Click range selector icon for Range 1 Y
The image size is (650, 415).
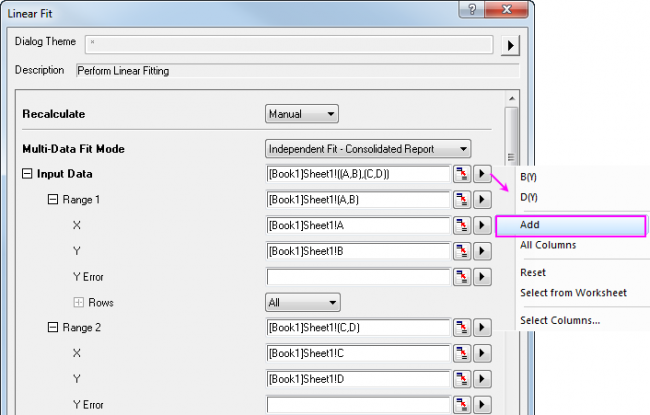462,250
